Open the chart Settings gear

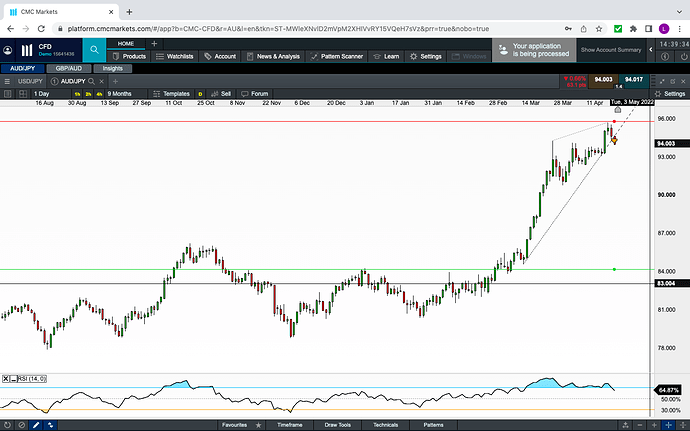coord(669,93)
